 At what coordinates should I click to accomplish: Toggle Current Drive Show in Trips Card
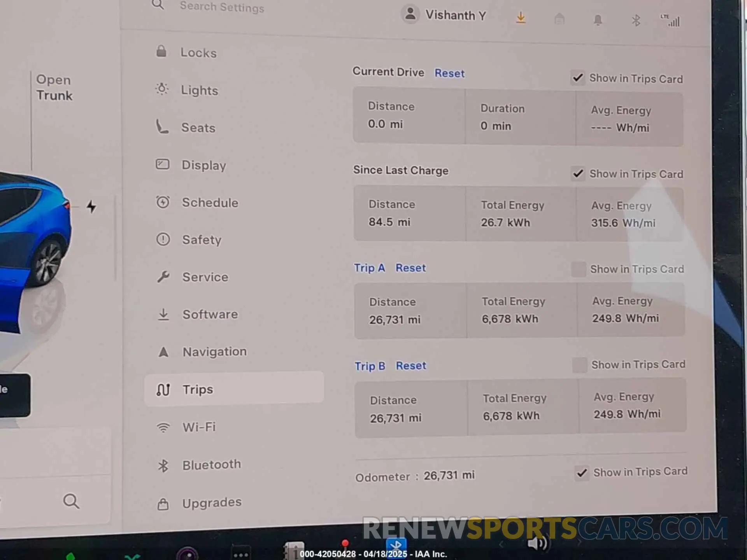click(578, 78)
